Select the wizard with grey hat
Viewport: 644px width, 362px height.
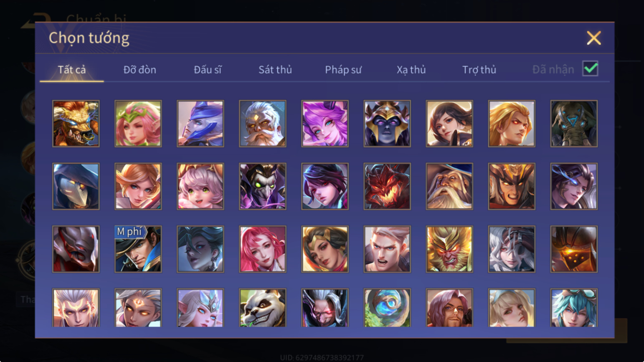449,186
